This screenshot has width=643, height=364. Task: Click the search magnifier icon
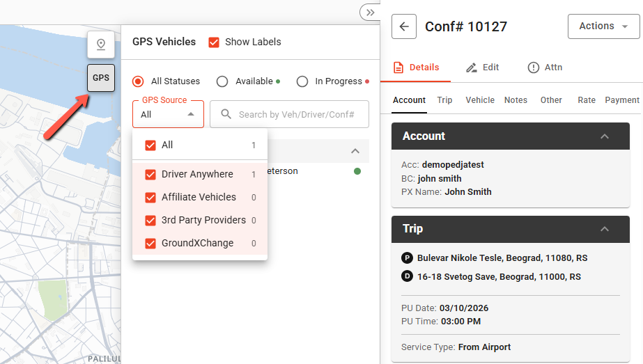(x=226, y=114)
